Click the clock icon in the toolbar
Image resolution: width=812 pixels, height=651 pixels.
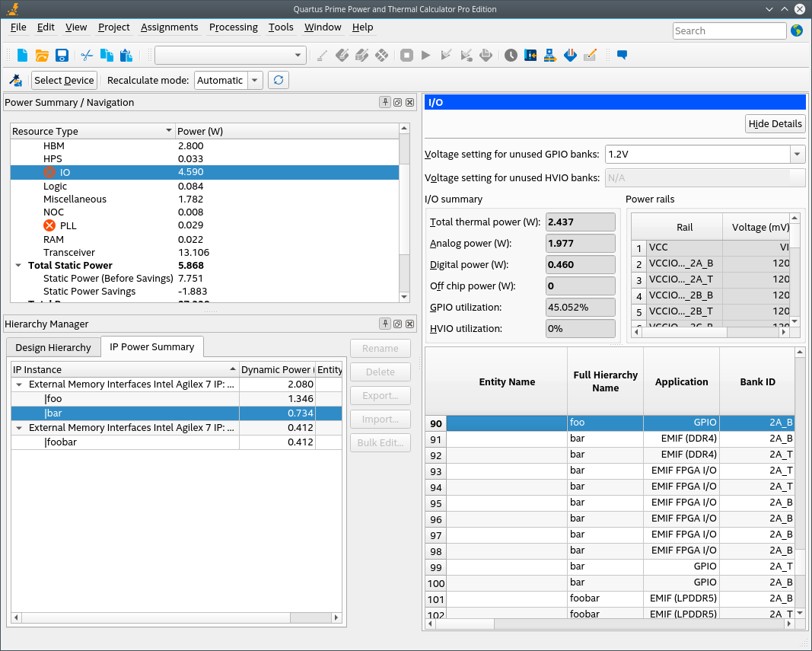point(511,55)
